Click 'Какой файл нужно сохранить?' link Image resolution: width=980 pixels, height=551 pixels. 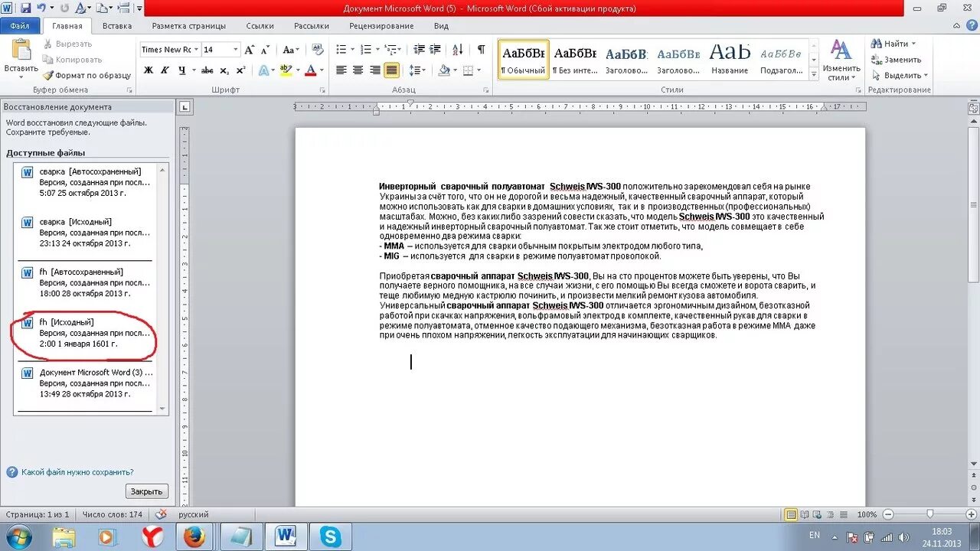77,472
